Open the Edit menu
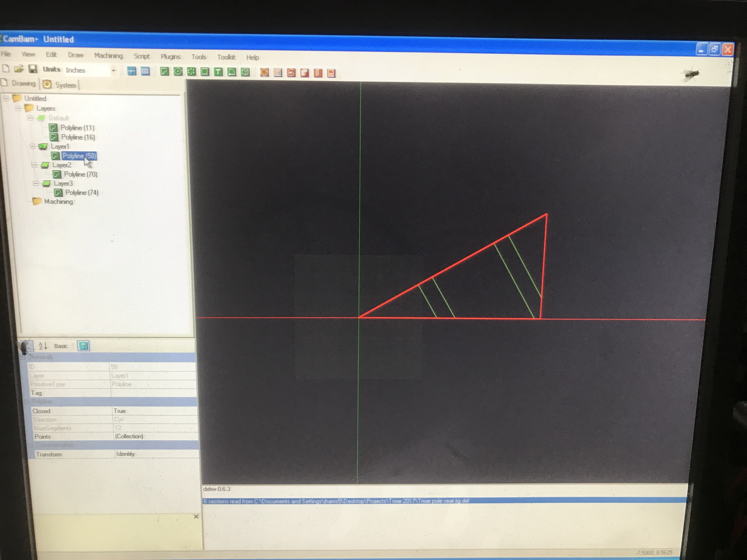 coord(51,55)
